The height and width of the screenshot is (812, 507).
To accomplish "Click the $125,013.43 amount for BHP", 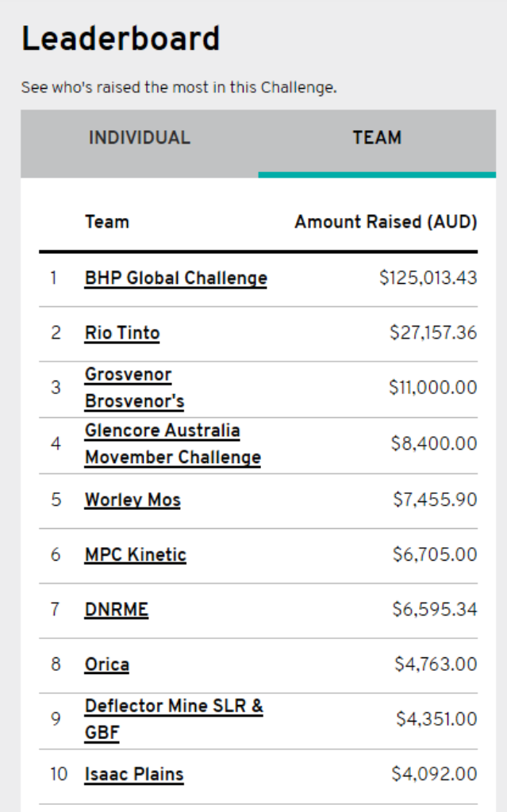I will click(428, 278).
